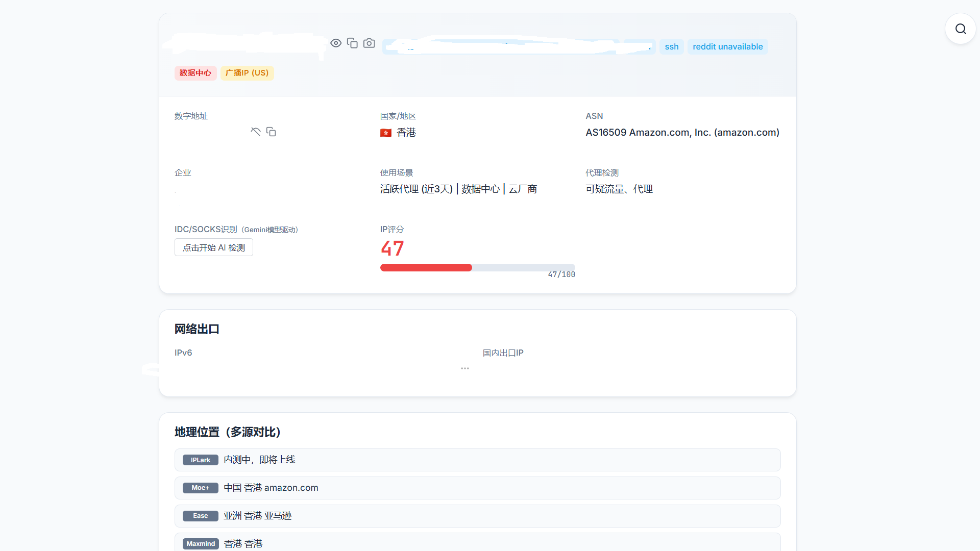Click the 可疑流量、代理 detection text
Screen dimensions: 980x551
[619, 189]
